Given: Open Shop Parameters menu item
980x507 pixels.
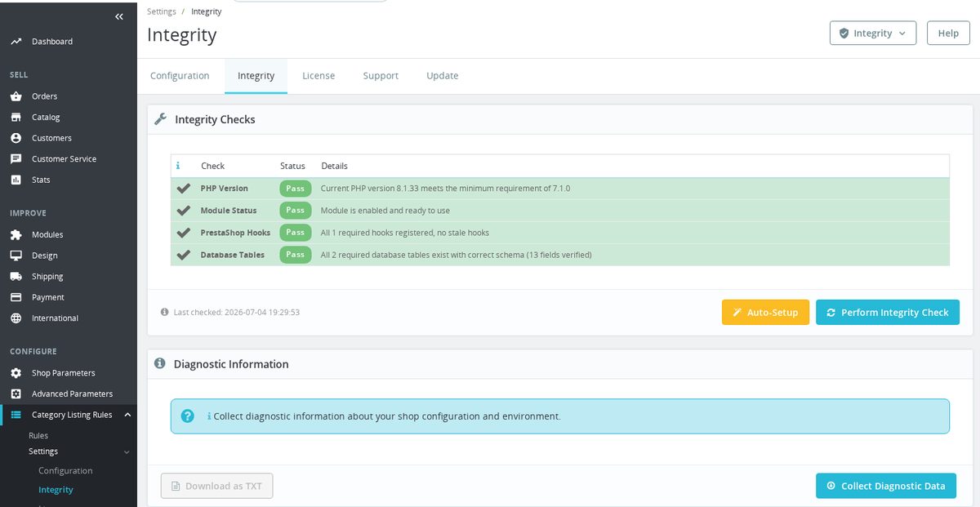Looking at the screenshot, I should [x=63, y=372].
